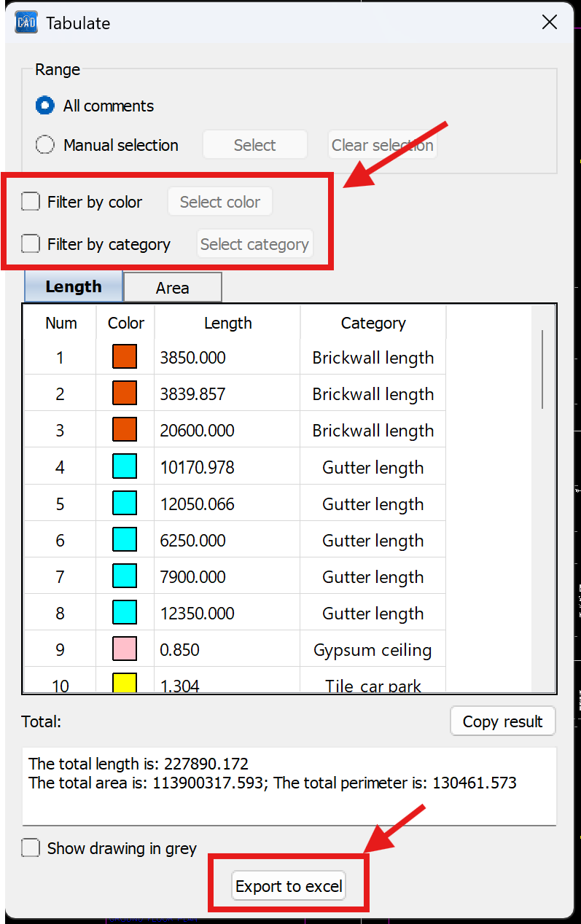Enable the Filter by color checkbox
The width and height of the screenshot is (581, 924).
click(31, 202)
